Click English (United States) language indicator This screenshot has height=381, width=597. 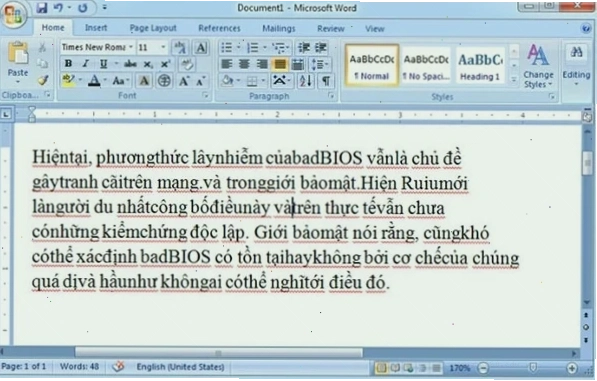[180, 367]
